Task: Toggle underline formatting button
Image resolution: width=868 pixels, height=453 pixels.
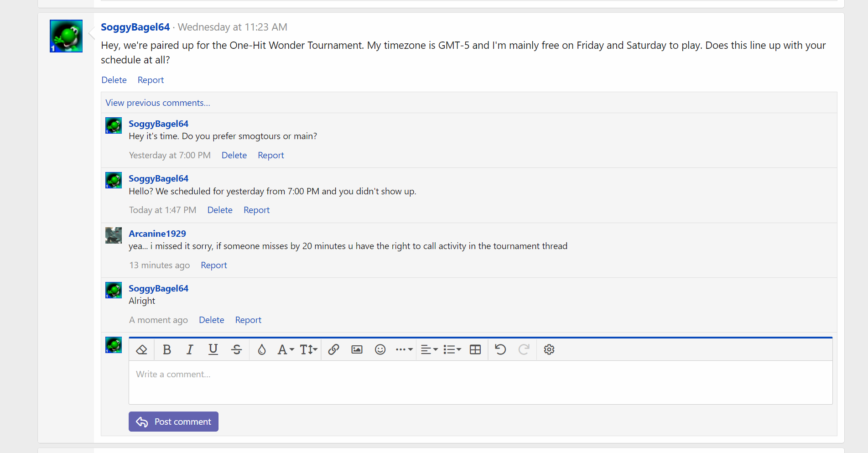Action: pyautogui.click(x=213, y=349)
